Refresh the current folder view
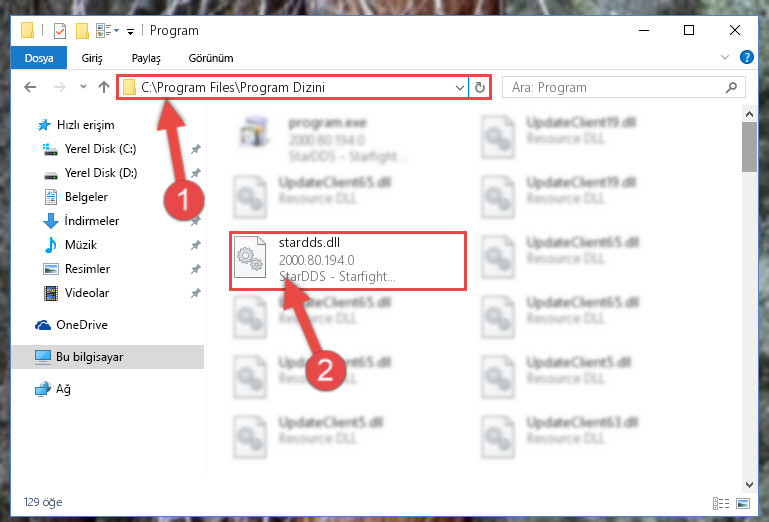This screenshot has width=769, height=522. click(480, 87)
